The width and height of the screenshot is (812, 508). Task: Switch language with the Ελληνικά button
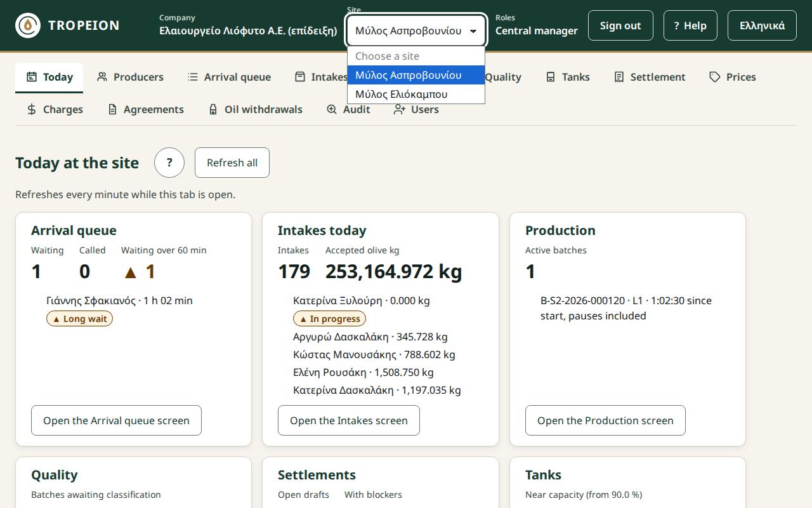coord(762,25)
